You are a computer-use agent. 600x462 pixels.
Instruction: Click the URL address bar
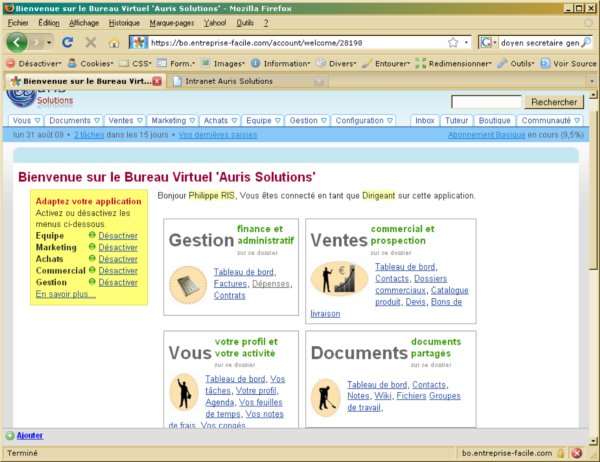[x=297, y=42]
